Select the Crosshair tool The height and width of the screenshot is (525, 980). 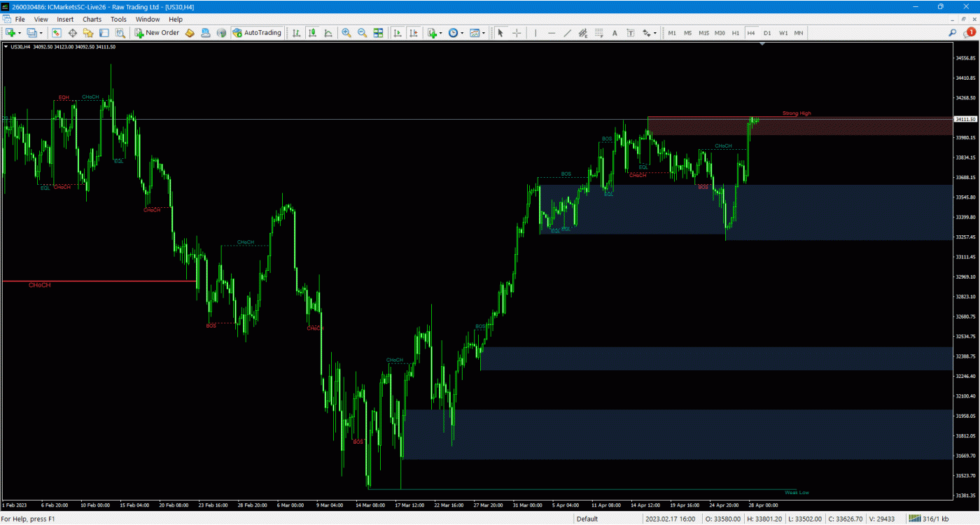click(516, 33)
